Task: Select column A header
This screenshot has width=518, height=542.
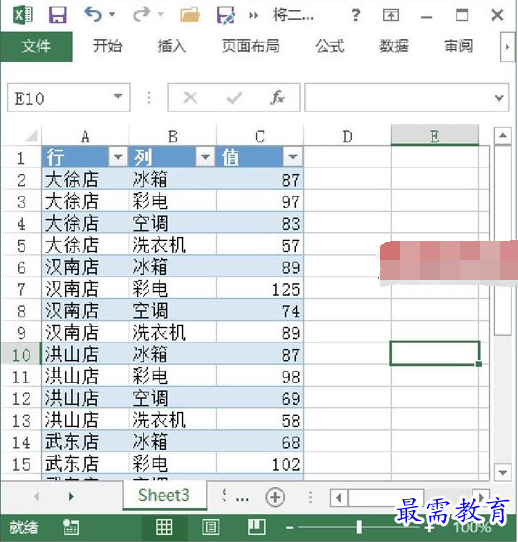Action: coord(85,136)
